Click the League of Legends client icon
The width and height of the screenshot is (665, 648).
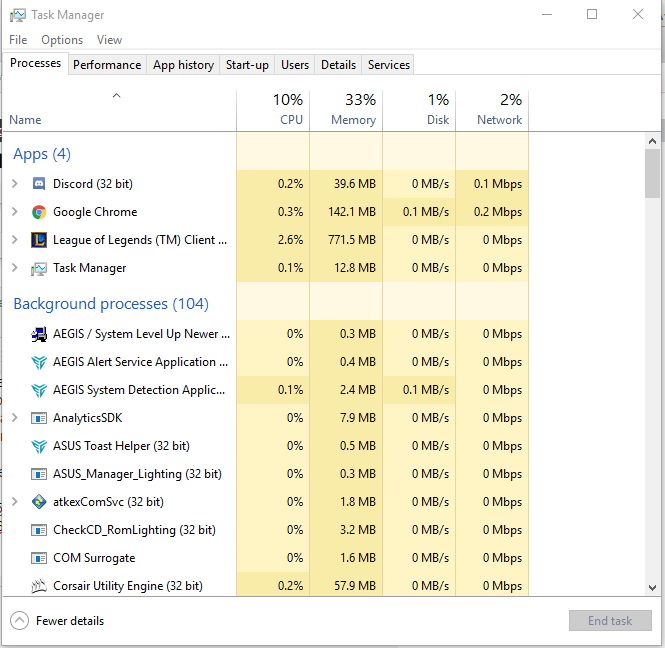(x=39, y=240)
